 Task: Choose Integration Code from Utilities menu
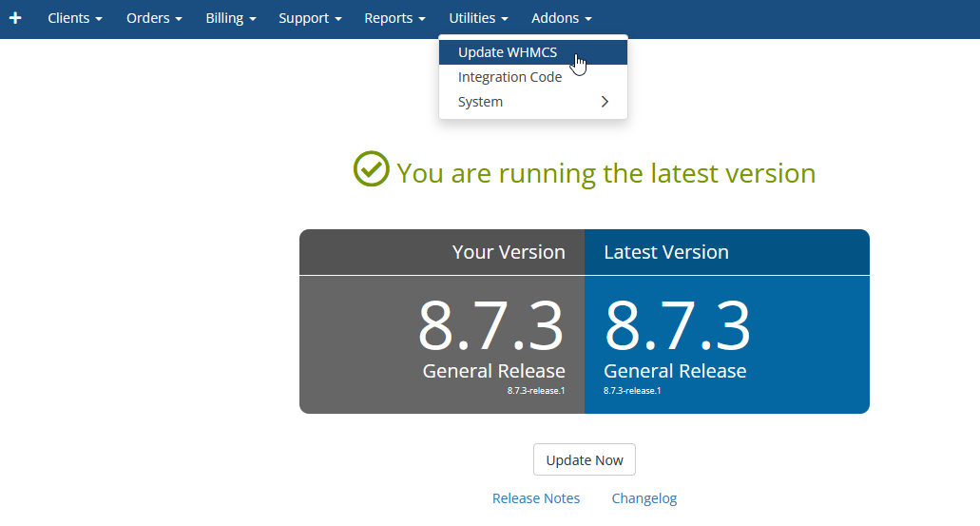click(533, 77)
